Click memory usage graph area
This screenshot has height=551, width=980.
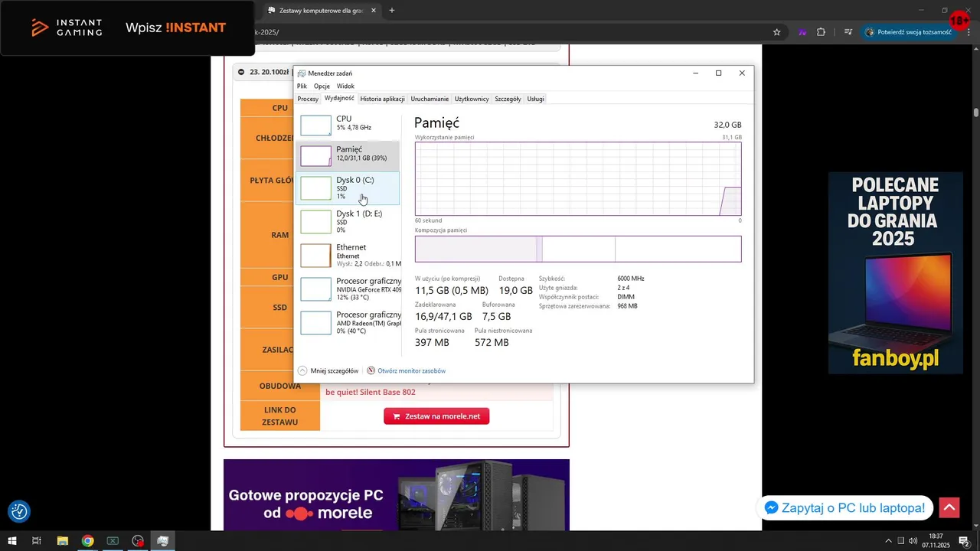pos(578,179)
